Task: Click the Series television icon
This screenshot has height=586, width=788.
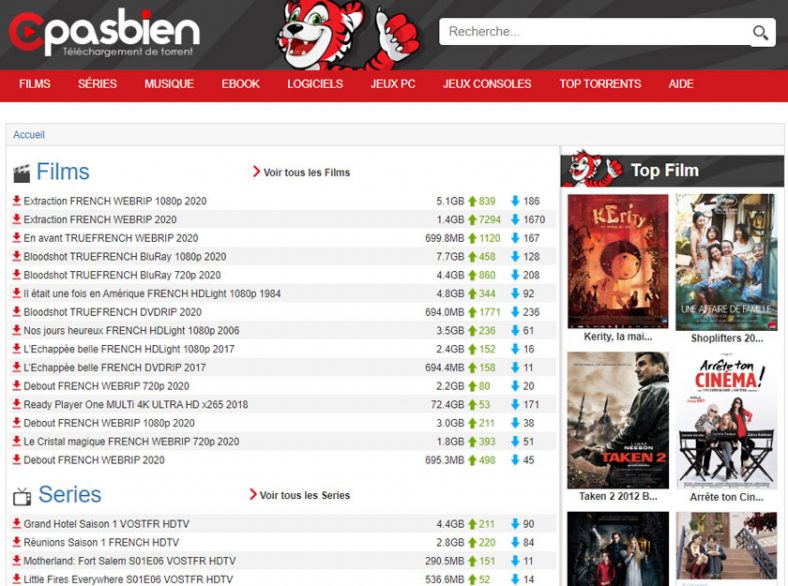Action: 22,496
